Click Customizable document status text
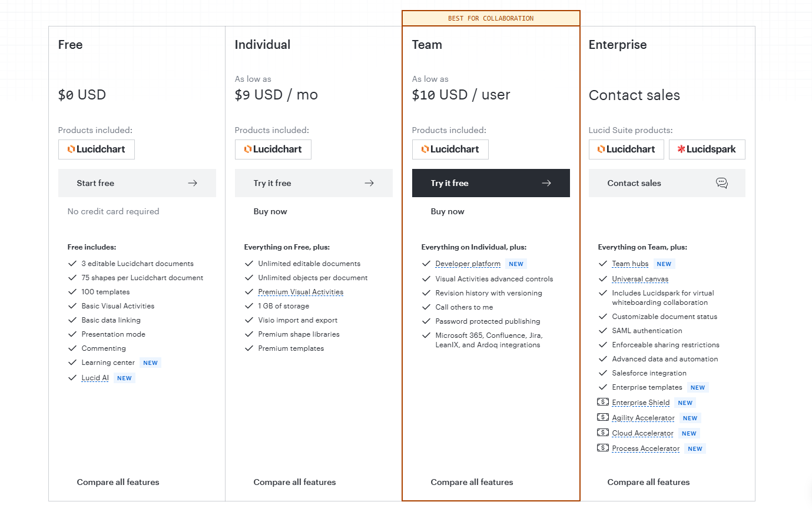The height and width of the screenshot is (515, 812). 665,317
